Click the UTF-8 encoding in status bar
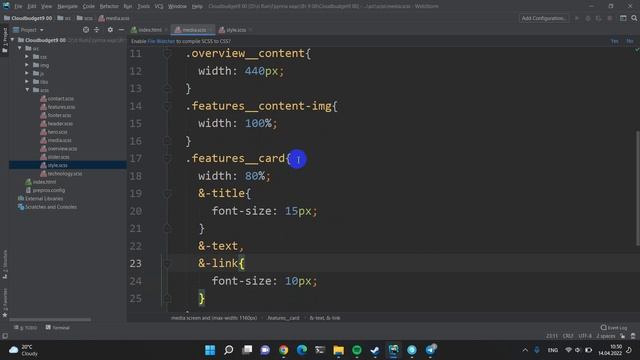Screen dimensions: 640x360 585,336
